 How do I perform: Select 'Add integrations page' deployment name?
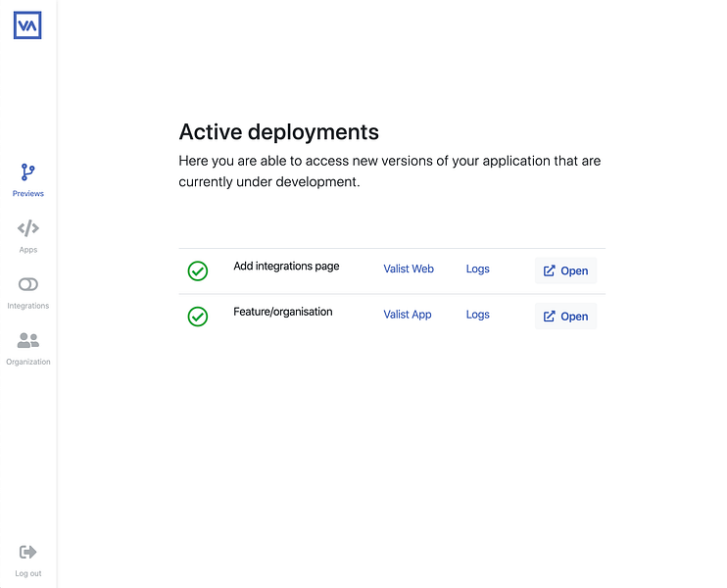click(x=286, y=267)
